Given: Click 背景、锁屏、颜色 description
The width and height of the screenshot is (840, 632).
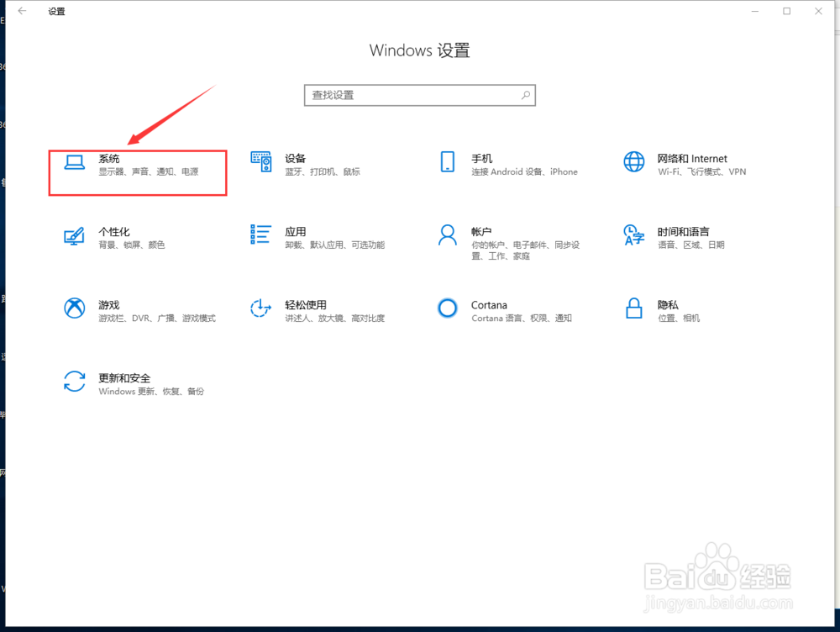Looking at the screenshot, I should [x=131, y=245].
